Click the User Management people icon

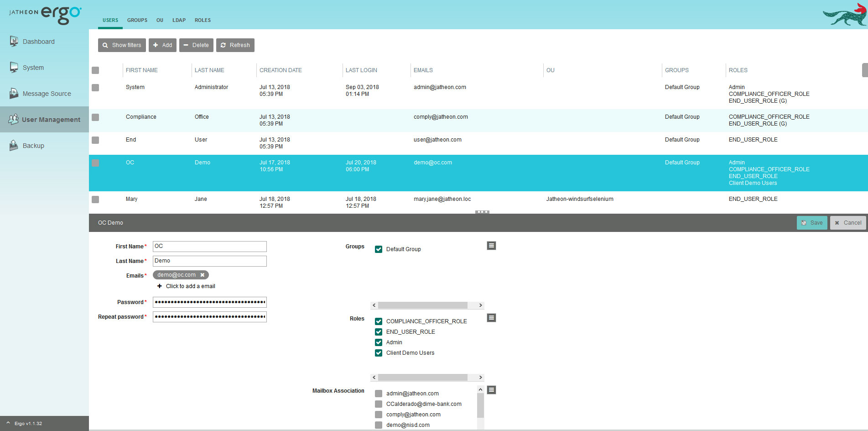(x=14, y=119)
